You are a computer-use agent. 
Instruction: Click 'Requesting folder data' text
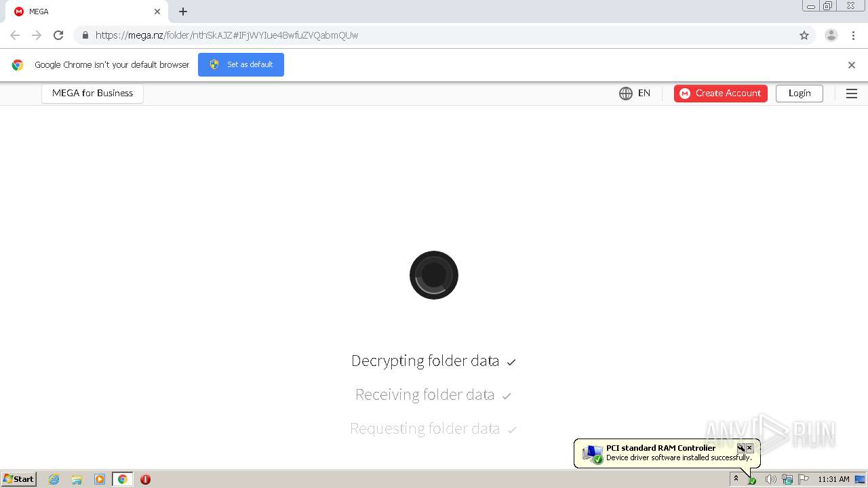pos(425,428)
